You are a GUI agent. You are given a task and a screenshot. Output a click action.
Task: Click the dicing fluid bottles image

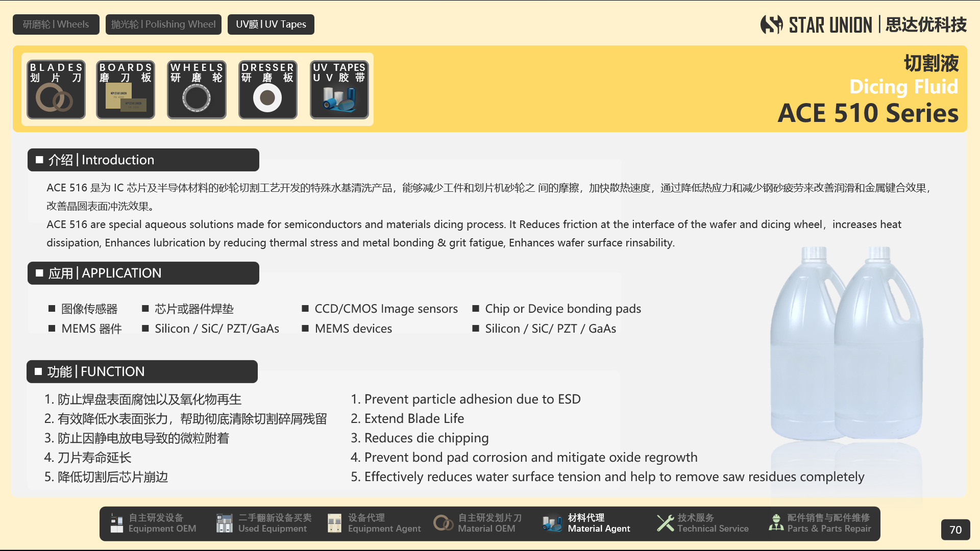point(847,343)
